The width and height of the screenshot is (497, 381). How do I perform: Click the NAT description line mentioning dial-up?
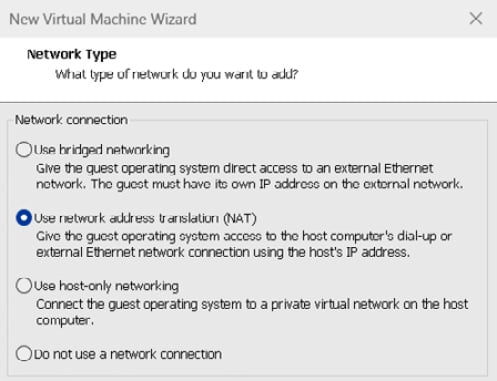244,236
